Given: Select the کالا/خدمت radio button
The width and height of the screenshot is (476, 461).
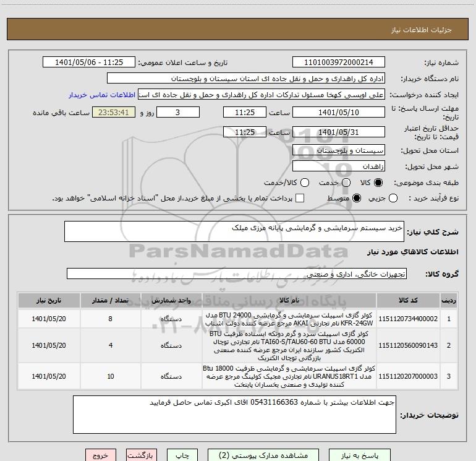Looking at the screenshot, I should tap(305, 183).
